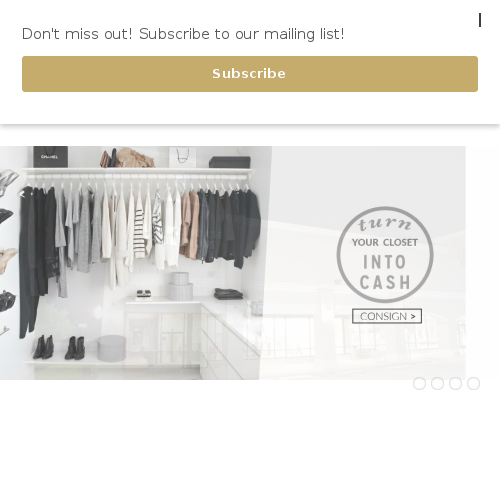Click the previous slide arrow
The height and width of the screenshot is (500, 500).
tap(22, 194)
